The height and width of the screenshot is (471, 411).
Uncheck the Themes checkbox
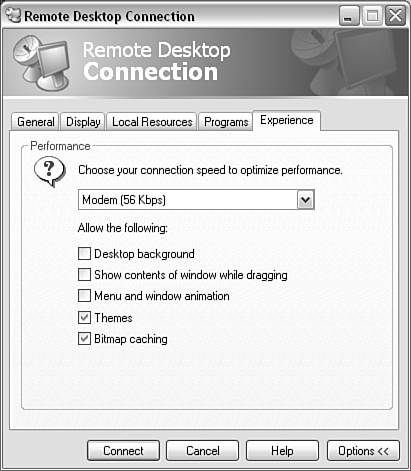84,318
